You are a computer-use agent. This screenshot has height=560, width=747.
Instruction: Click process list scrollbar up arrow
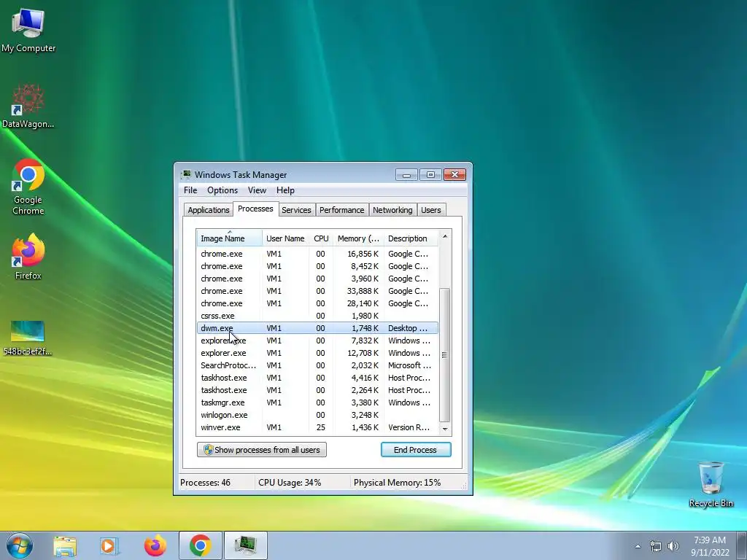pyautogui.click(x=444, y=236)
